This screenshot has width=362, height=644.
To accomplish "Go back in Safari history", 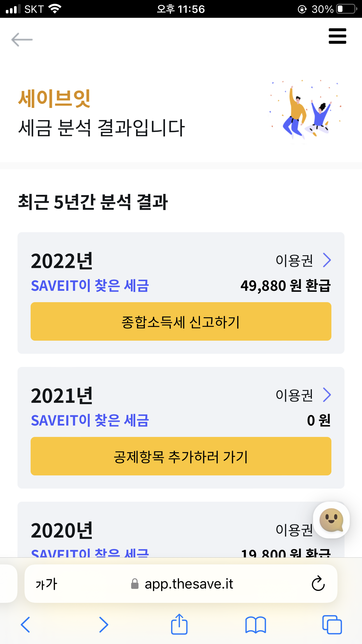I will [26, 625].
